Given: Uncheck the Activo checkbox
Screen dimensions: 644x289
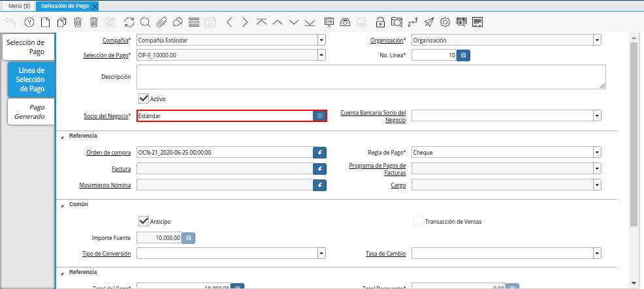Looking at the screenshot, I should 144,99.
